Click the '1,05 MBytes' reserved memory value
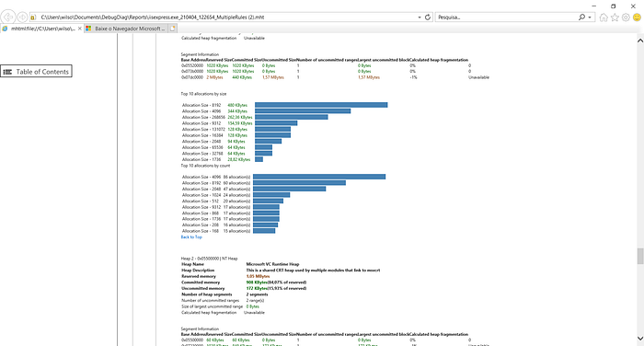 tap(258, 276)
